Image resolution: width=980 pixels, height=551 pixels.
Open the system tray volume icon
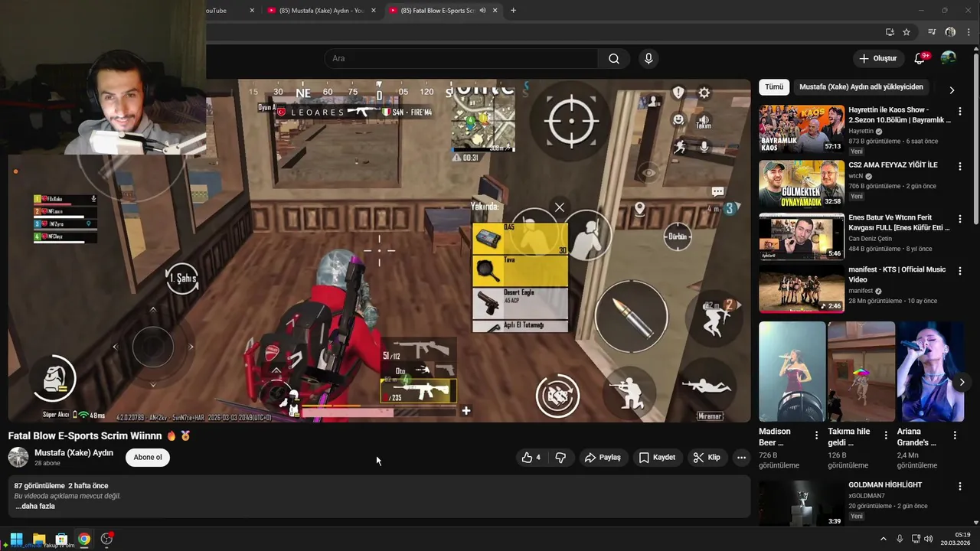929,539
